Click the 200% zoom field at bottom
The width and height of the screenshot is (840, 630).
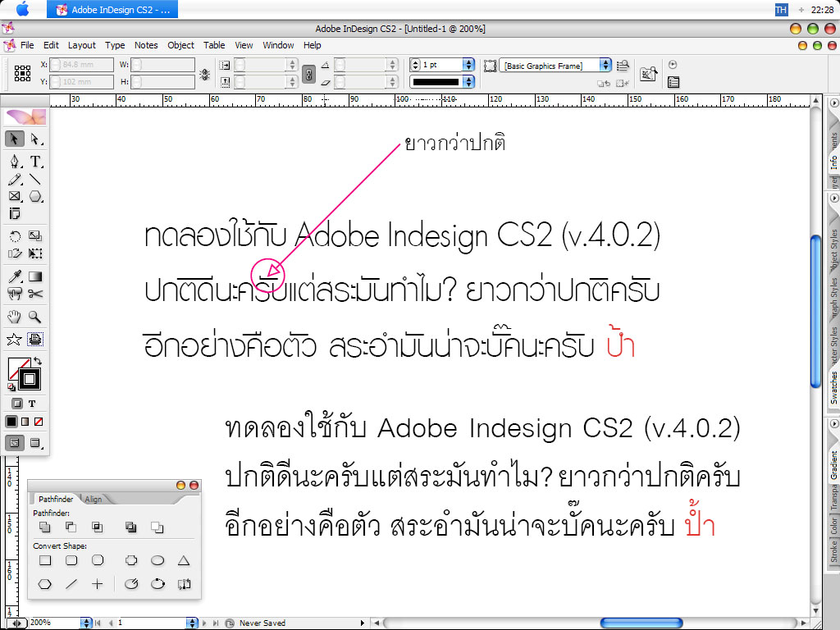point(54,623)
